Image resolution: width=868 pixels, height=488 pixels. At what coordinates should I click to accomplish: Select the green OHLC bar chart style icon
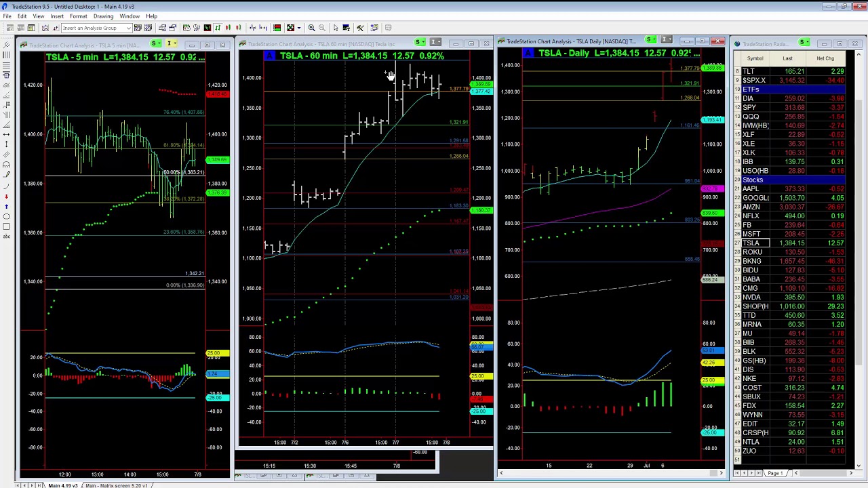(x=218, y=28)
